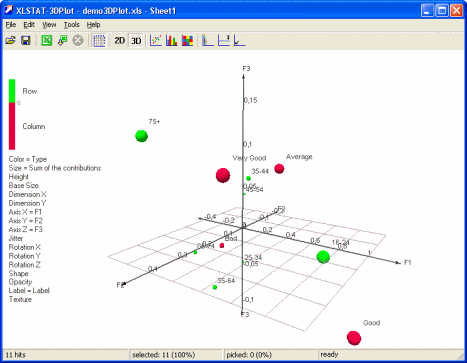Click the '11 hits' status bar entry
This screenshot has height=363, width=467.
pos(16,355)
